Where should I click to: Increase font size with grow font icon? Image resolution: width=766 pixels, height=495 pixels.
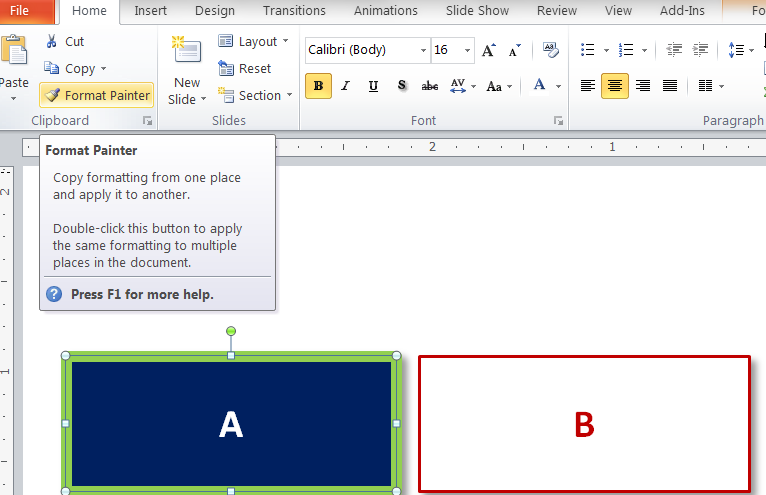click(488, 50)
